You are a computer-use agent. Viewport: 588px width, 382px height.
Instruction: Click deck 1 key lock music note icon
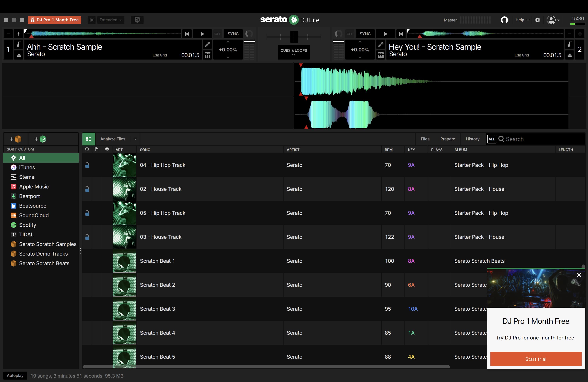tap(19, 44)
